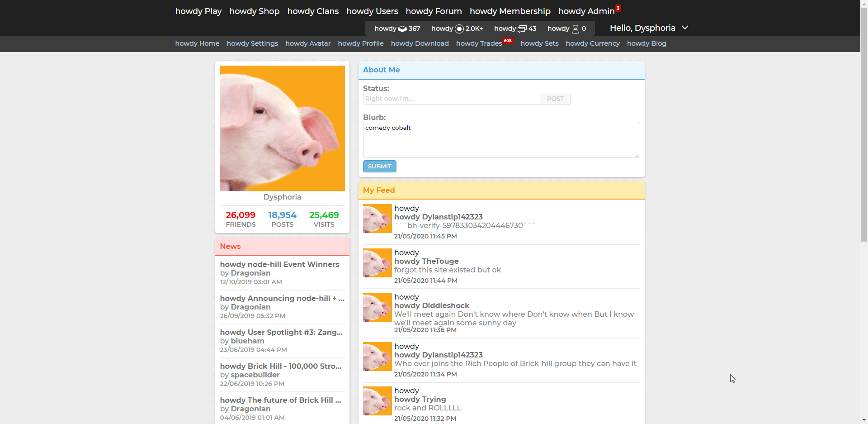Click the timestamp 21/05/2020 11:45 PM
Screen dimensions: 868x424
[x=425, y=236]
